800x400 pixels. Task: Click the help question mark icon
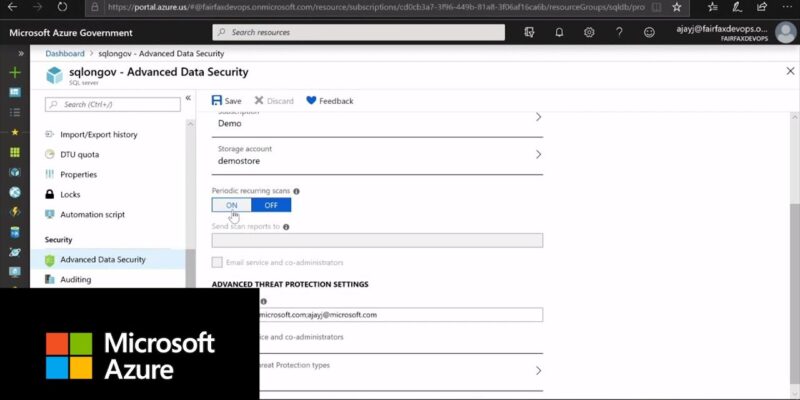(619, 32)
